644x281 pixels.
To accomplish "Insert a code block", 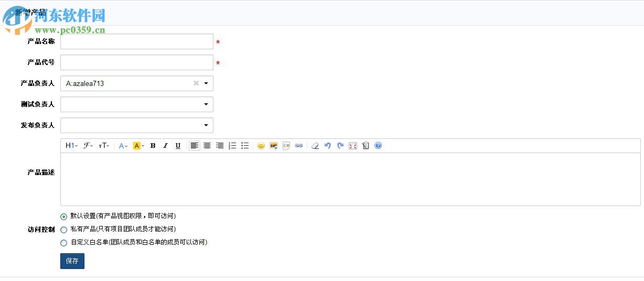I will [x=286, y=146].
